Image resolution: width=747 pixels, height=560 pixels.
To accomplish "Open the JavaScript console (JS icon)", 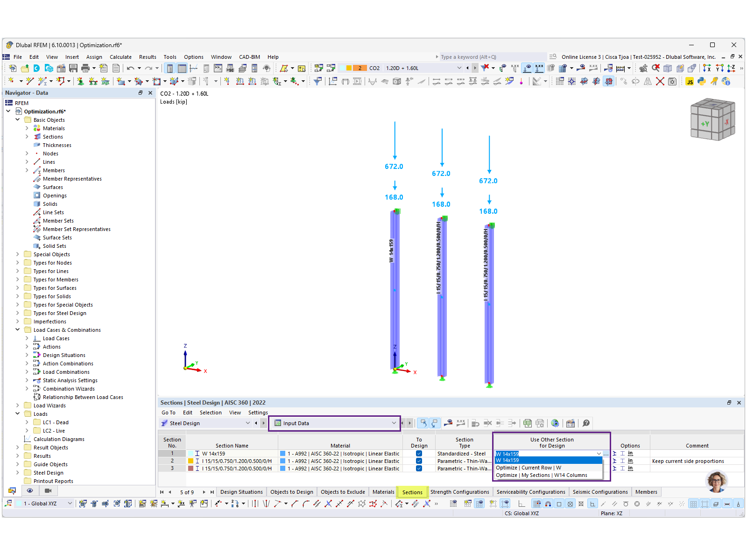I will (690, 82).
